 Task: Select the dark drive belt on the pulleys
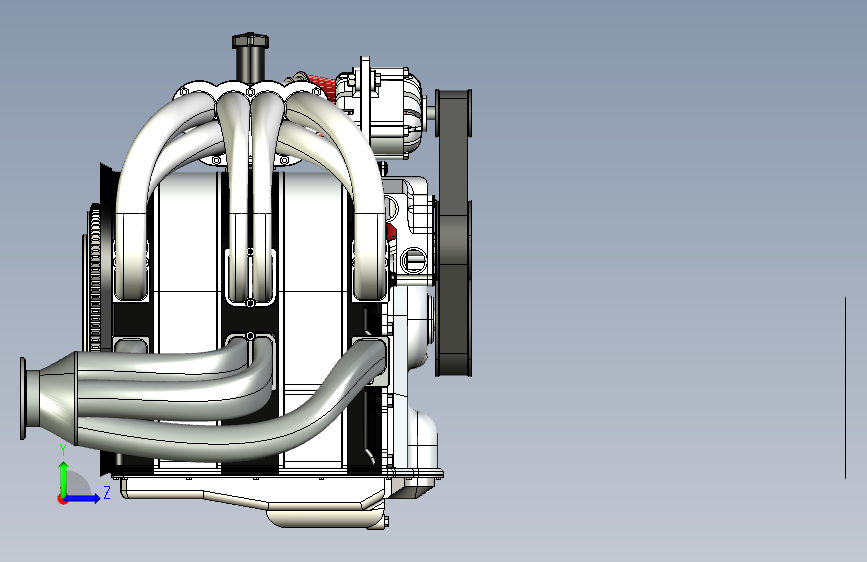click(x=453, y=232)
